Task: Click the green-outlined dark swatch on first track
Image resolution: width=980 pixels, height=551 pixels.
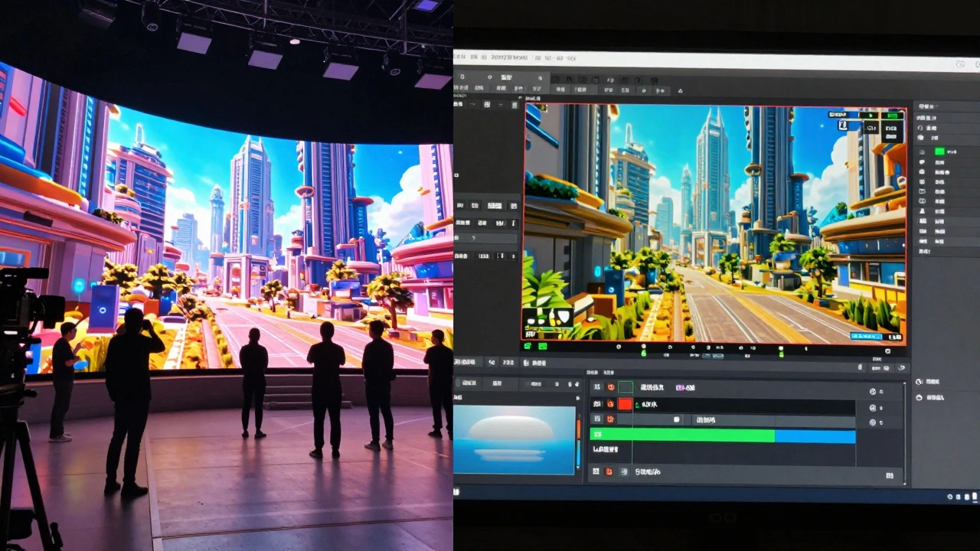Action: (626, 387)
